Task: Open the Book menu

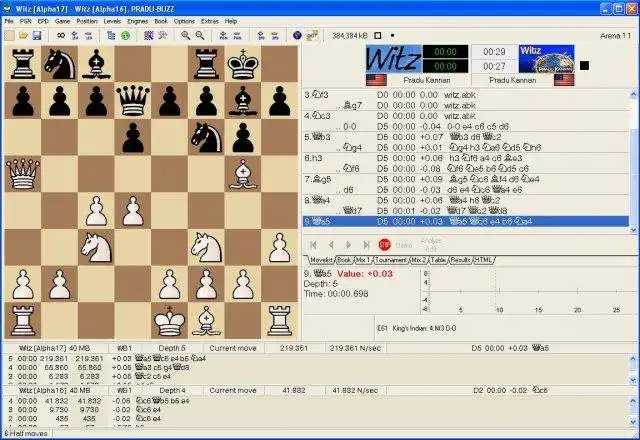Action: 161,21
